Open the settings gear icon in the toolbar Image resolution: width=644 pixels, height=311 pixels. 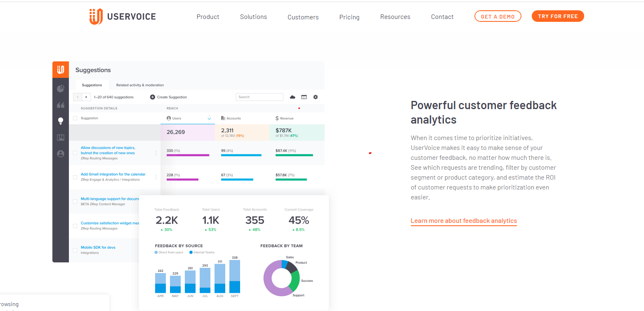pyautogui.click(x=315, y=97)
